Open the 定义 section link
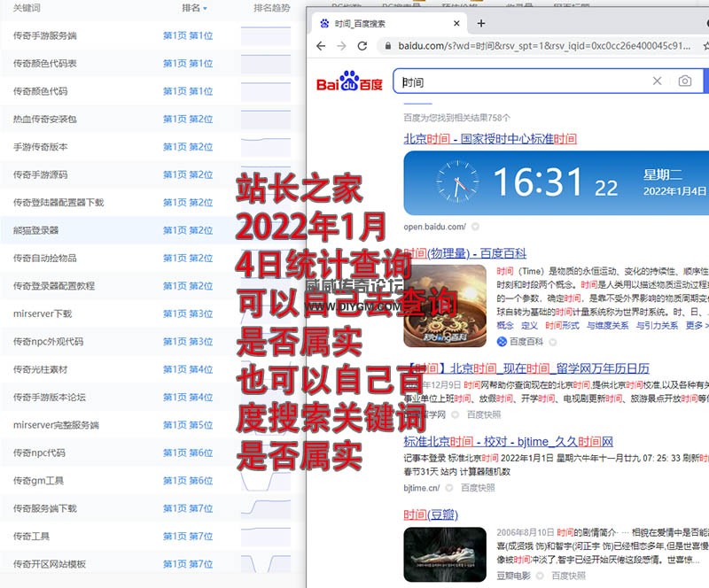The image size is (709, 588). tap(529, 325)
